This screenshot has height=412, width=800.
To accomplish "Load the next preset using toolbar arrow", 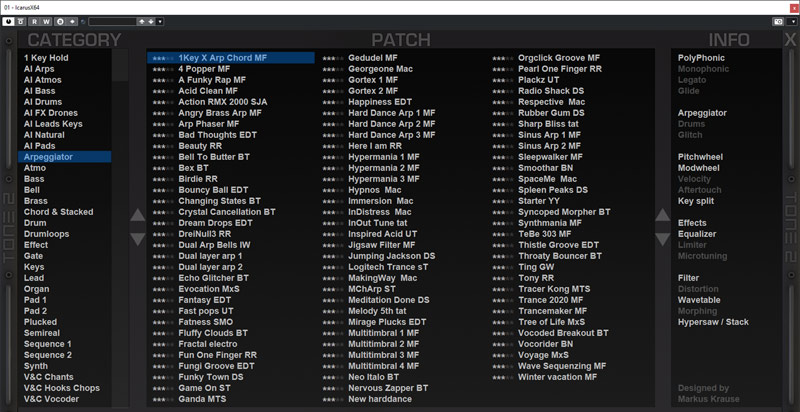I will pyautogui.click(x=150, y=21).
